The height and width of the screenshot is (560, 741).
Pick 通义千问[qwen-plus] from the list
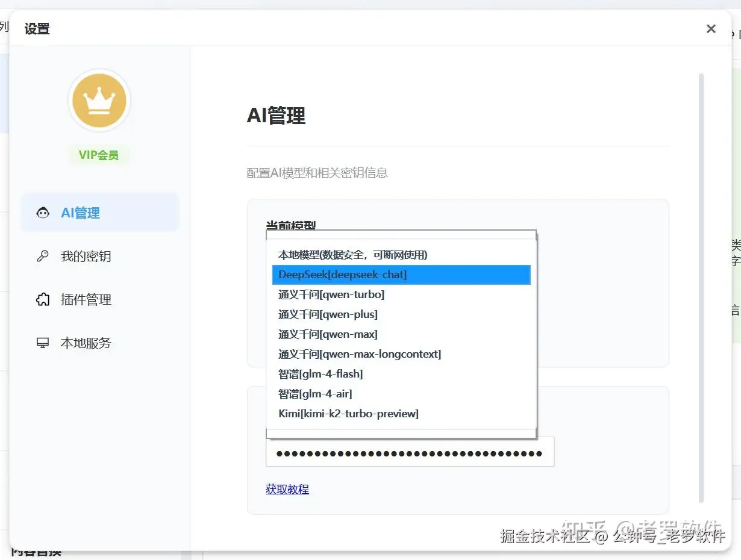[401, 314]
